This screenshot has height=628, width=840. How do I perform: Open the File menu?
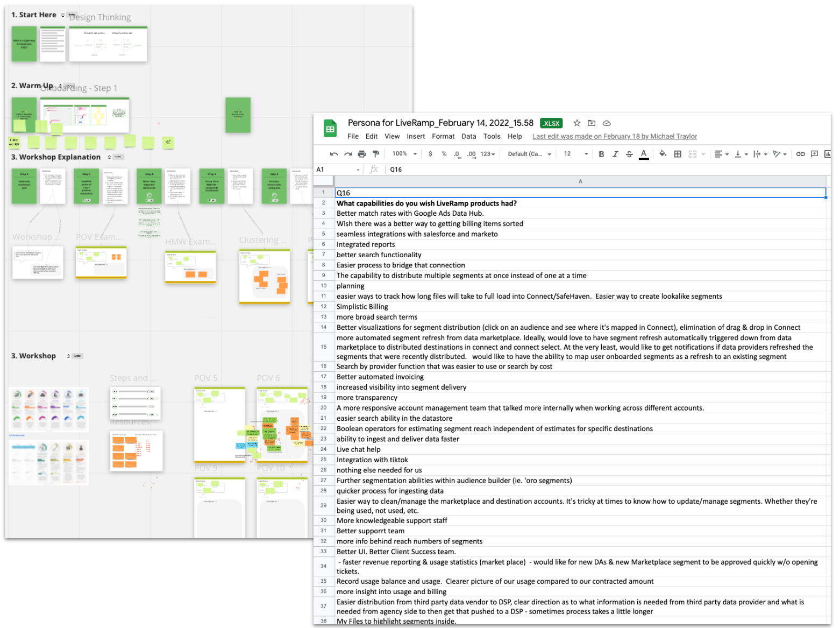coord(353,137)
